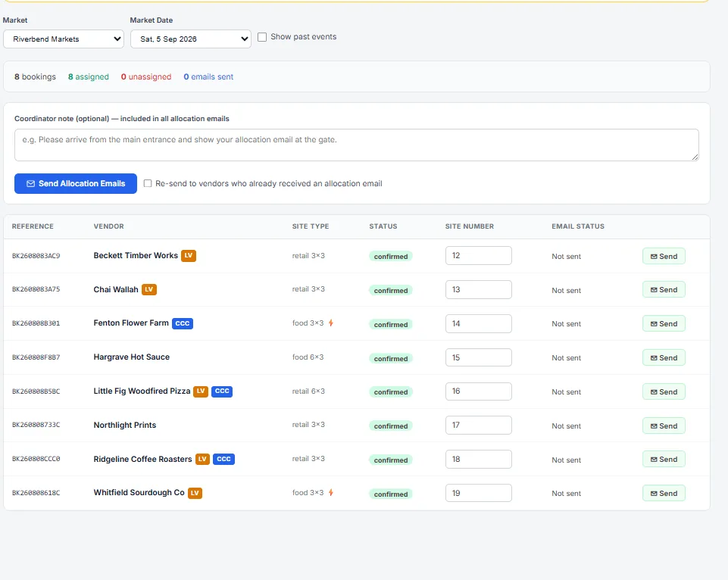Viewport: 728px width, 580px height.
Task: Click the CCC badge beside Ridgeline Coffee Roasters
Action: click(223, 459)
